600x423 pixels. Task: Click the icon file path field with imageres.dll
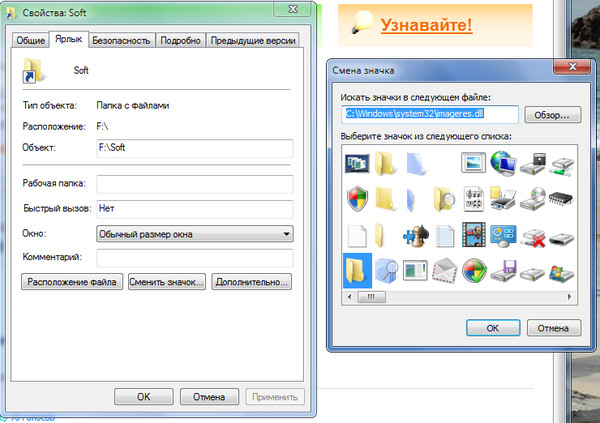tap(430, 114)
